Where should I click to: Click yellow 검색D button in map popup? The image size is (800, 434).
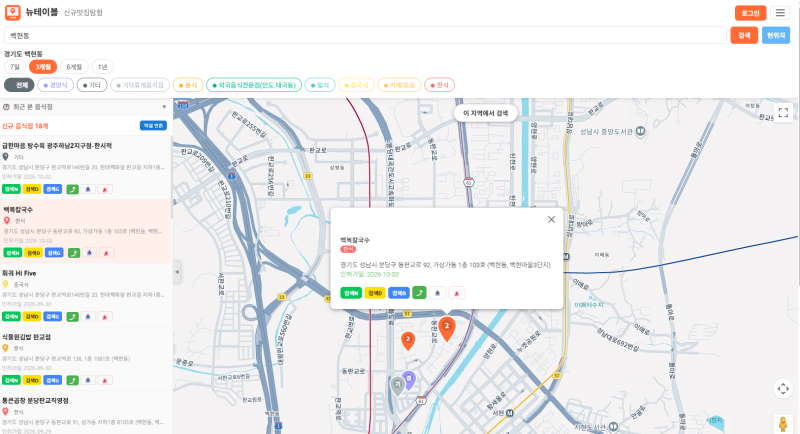pos(375,293)
